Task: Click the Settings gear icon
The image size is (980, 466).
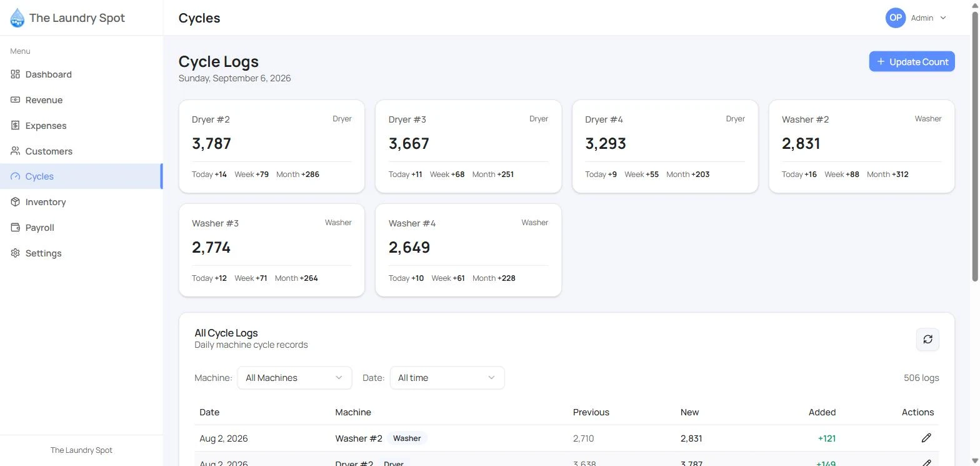Action: (16, 253)
